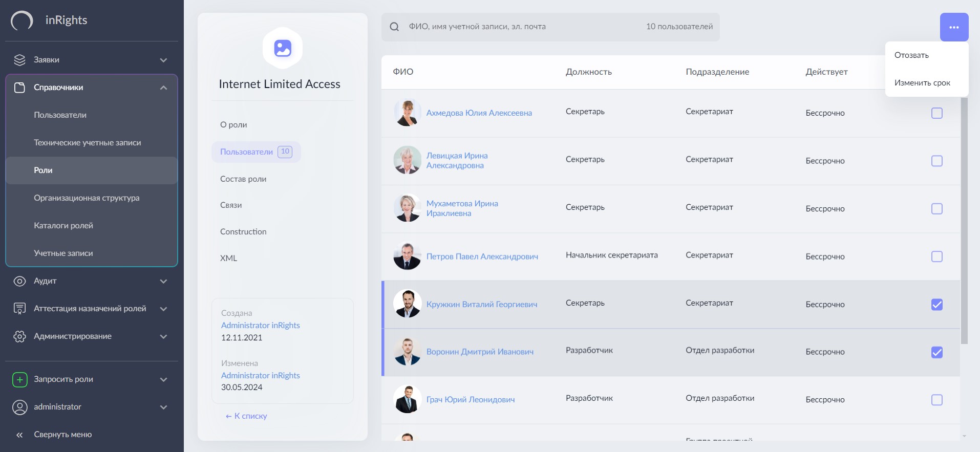The image size is (980, 452).
Task: Click the Аудит eye icon
Action: (19, 281)
